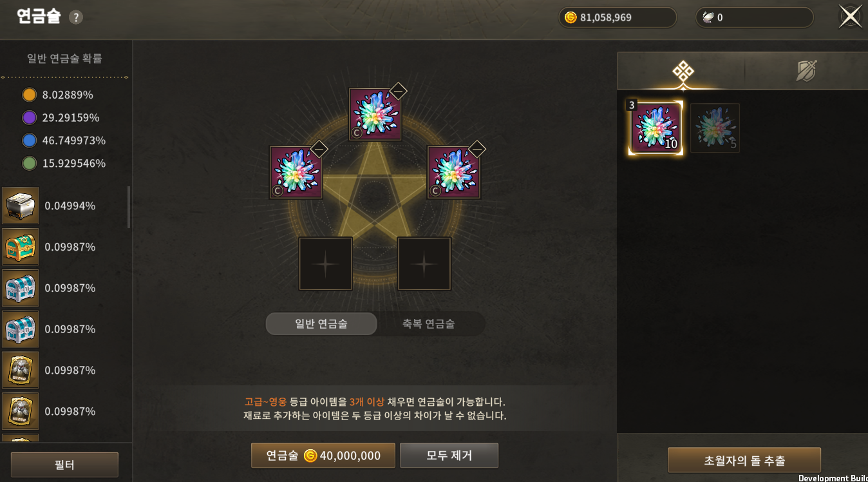Select the crystal item with count 10
Viewport: 868px width, 482px height.
[656, 128]
